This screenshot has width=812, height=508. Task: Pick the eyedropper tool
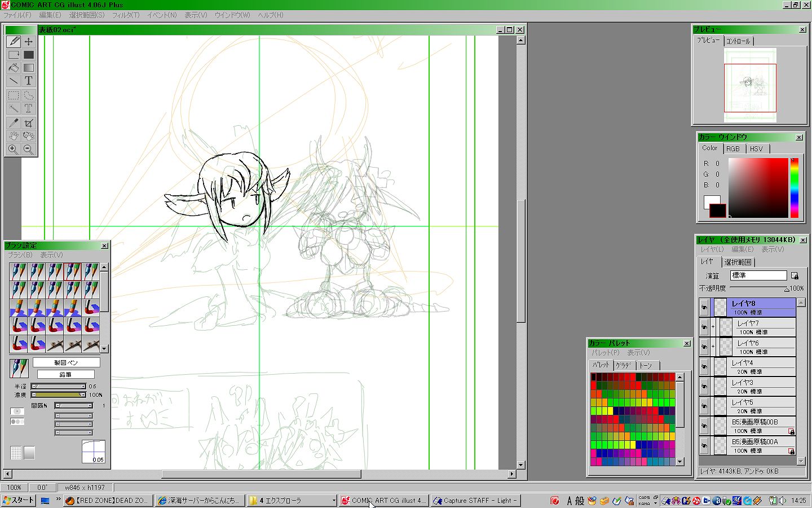(14, 122)
